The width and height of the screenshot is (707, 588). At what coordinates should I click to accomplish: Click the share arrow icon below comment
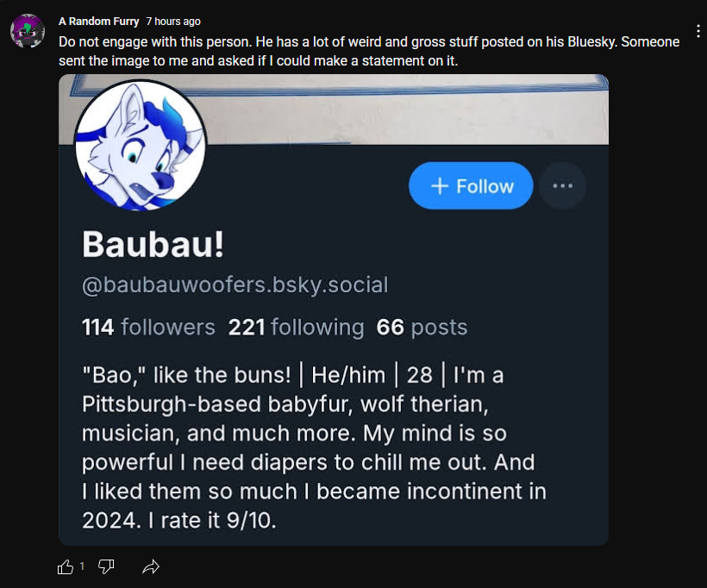(x=151, y=566)
